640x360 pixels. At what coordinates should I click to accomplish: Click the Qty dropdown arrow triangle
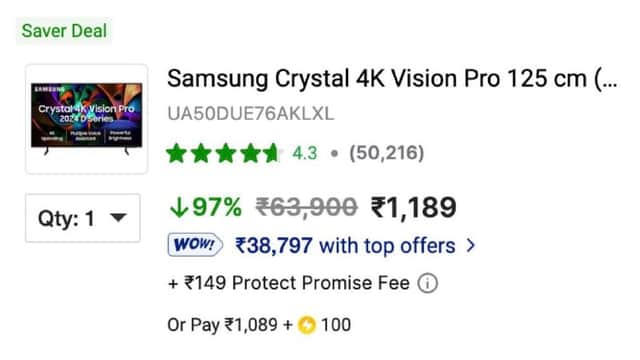tap(118, 218)
